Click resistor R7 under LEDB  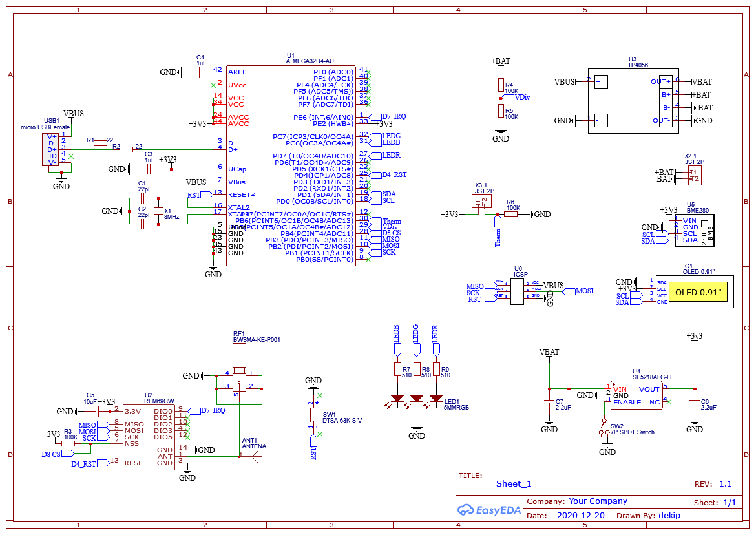tap(397, 369)
